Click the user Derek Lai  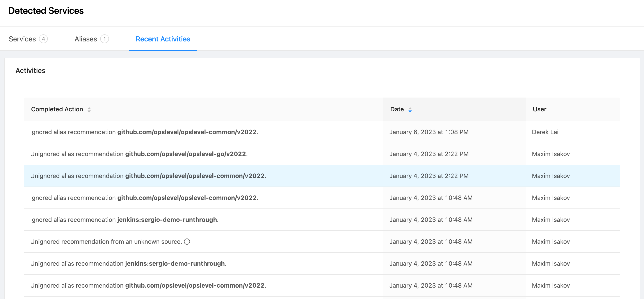coord(545,132)
